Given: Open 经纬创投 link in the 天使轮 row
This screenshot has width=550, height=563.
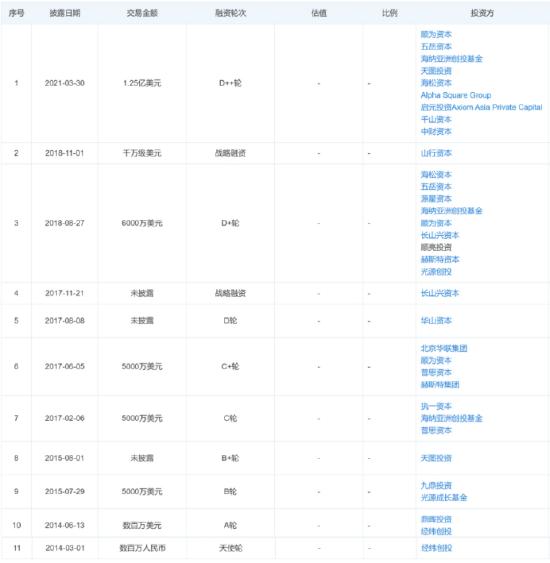Looking at the screenshot, I should click(x=436, y=548).
